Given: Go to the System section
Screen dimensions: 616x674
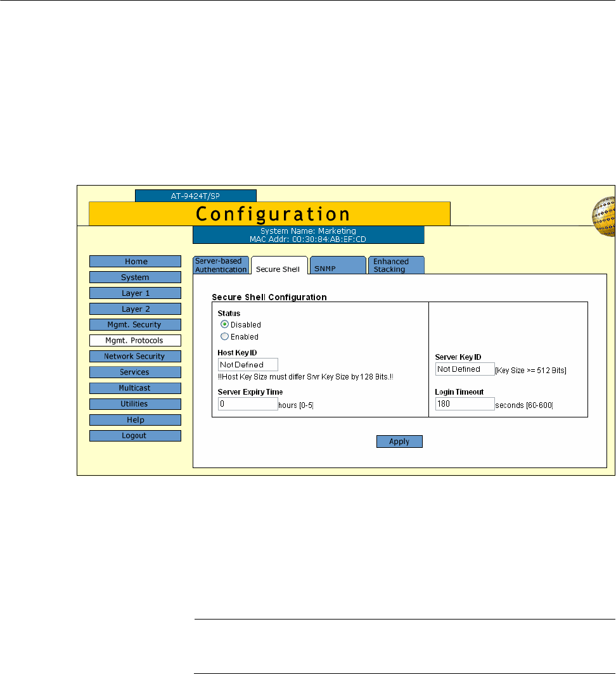Looking at the screenshot, I should point(135,277).
